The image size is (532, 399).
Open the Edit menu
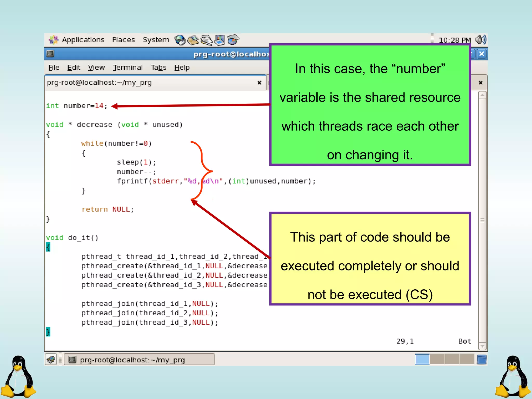coord(74,68)
